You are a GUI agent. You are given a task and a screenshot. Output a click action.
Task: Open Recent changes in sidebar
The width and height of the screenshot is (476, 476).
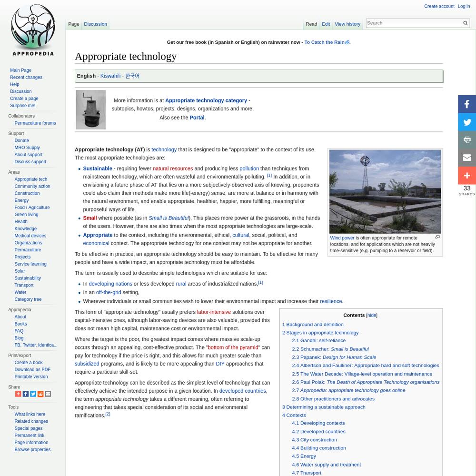(26, 78)
